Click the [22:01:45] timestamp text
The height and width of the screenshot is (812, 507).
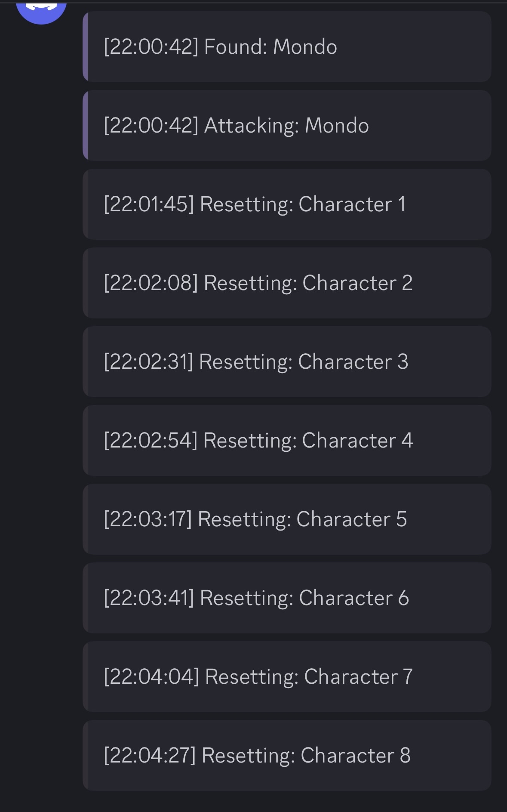coord(149,204)
